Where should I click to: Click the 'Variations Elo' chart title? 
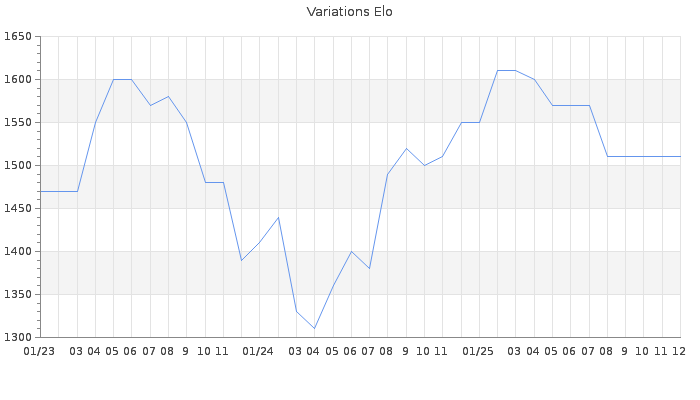tap(349, 12)
